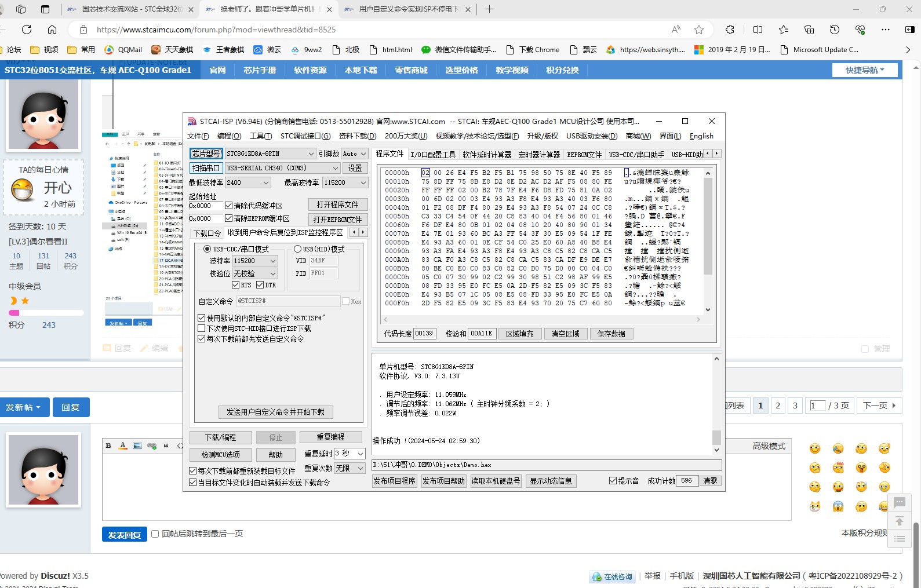Image resolution: width=921 pixels, height=588 pixels.
Task: Click 下载/编程 button
Action: pos(220,437)
